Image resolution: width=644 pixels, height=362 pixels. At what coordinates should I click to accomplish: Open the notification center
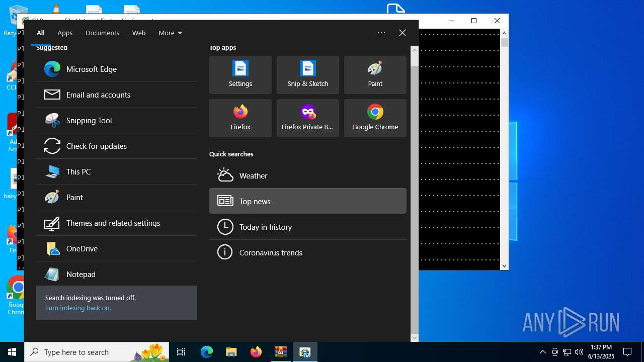pyautogui.click(x=627, y=352)
